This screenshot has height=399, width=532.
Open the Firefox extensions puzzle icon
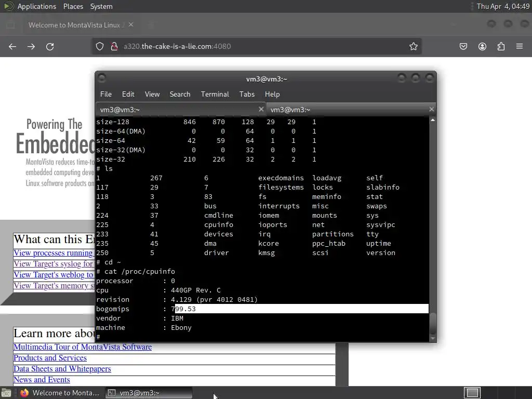tap(501, 46)
